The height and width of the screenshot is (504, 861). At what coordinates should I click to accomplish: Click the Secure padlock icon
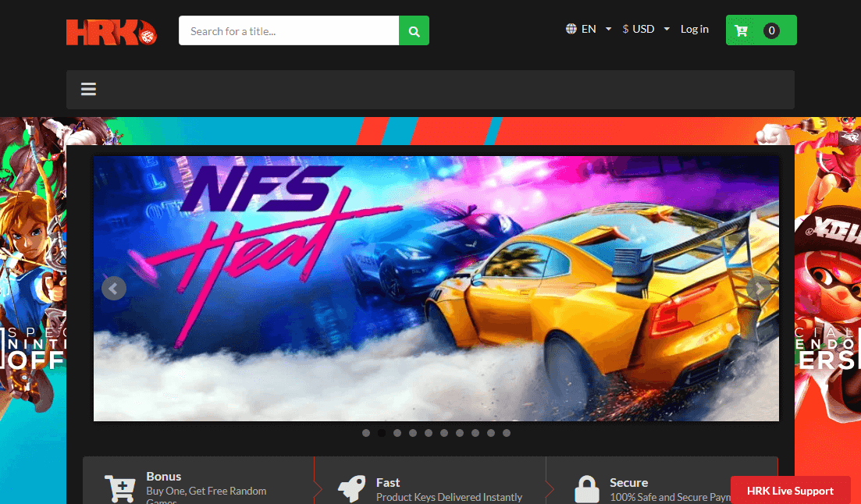click(586, 489)
